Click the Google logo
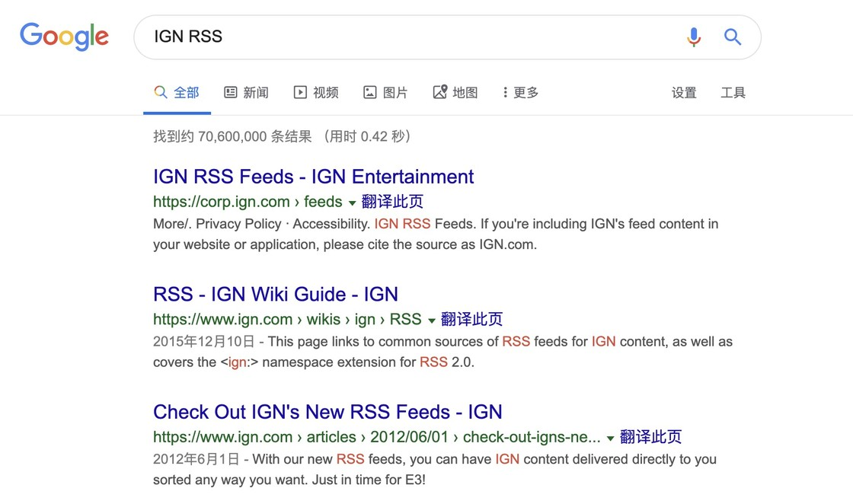 (64, 37)
